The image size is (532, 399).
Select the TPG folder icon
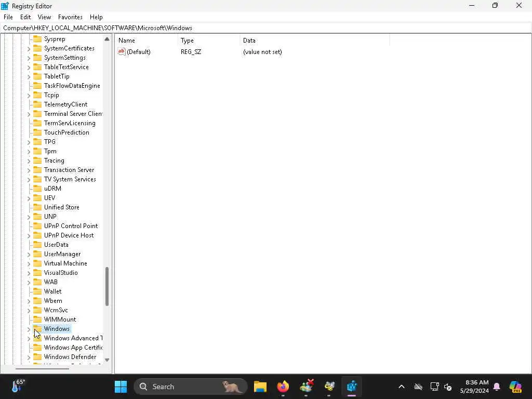pyautogui.click(x=37, y=141)
